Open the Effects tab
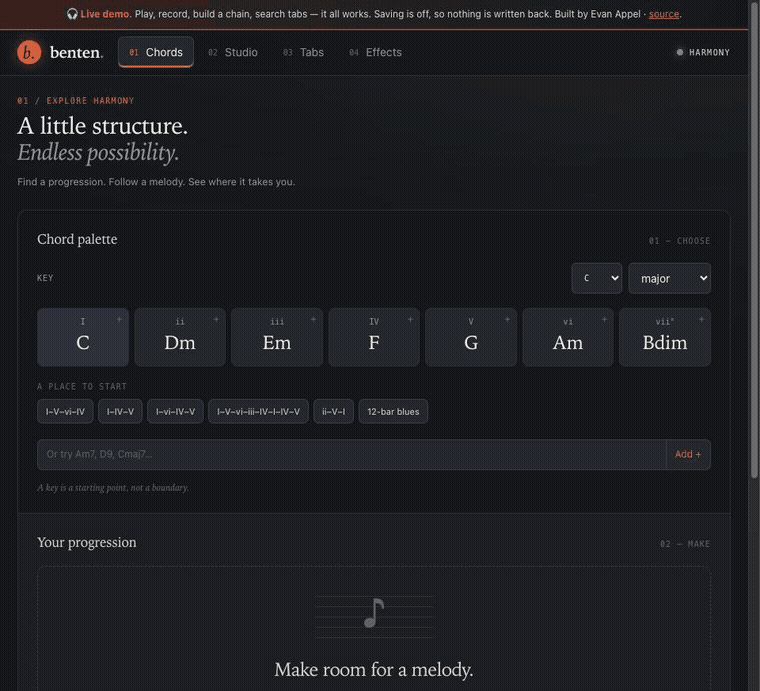The image size is (760, 691). coord(376,52)
